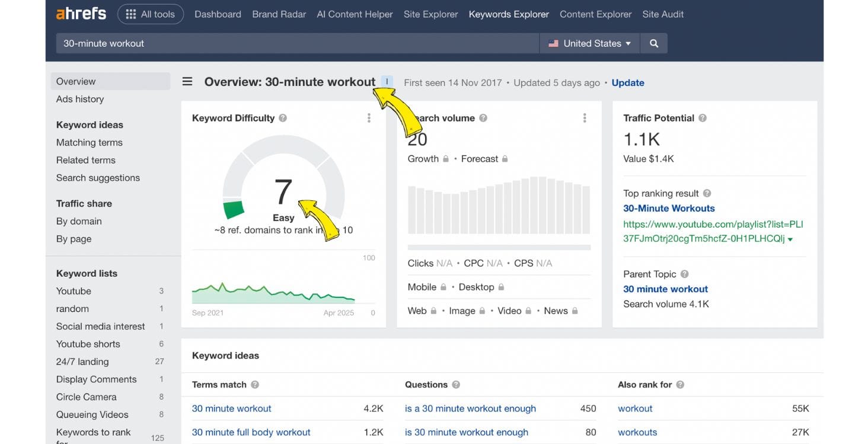Image resolution: width=868 pixels, height=444 pixels.
Task: Click the info badge after the Overview title
Action: pyautogui.click(x=386, y=82)
